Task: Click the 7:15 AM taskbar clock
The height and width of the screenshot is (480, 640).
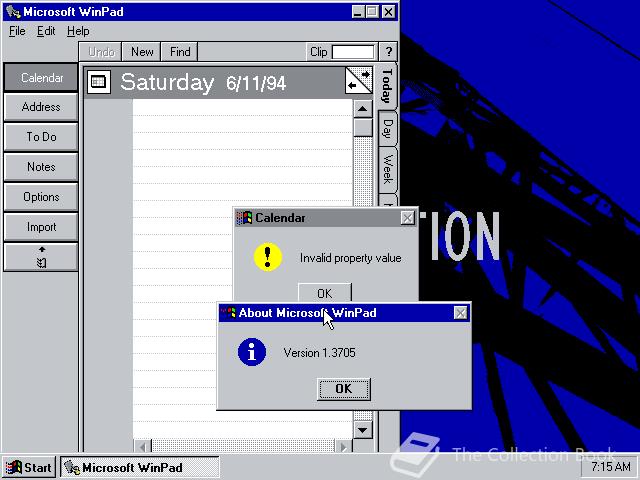Action: point(610,467)
